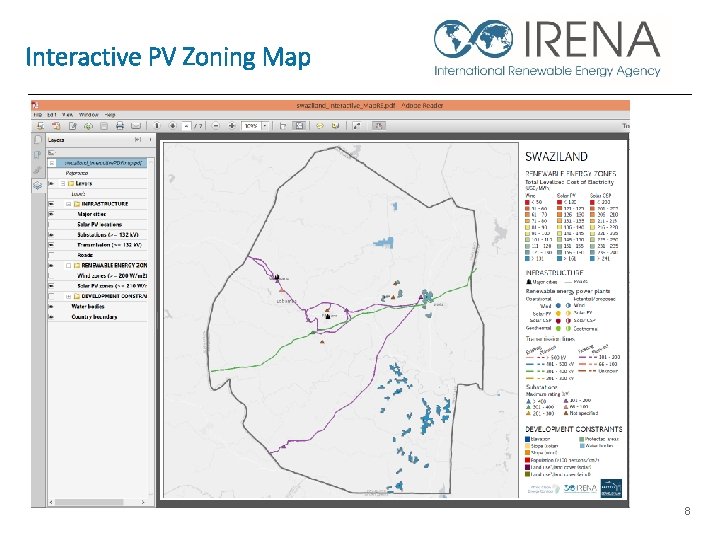Select the Reference row in layers tree
Screen dimensions: 720x540
(x=77, y=173)
